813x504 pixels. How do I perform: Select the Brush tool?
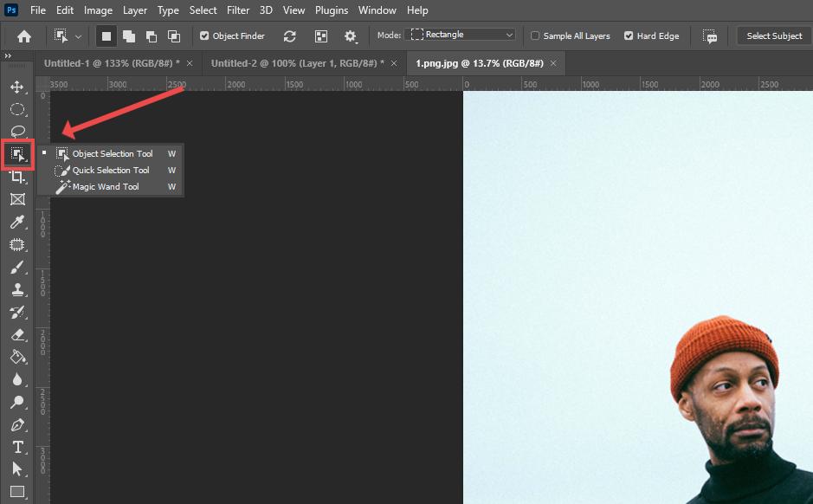pyautogui.click(x=18, y=267)
